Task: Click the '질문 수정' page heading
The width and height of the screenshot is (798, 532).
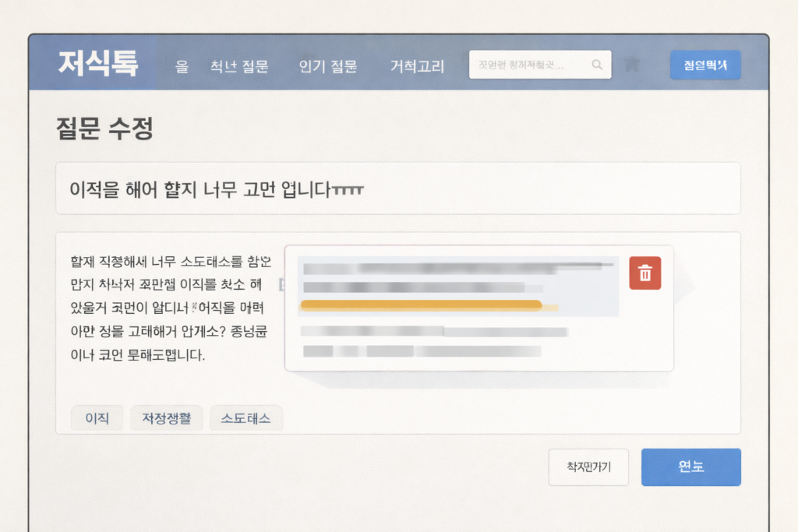Action: click(x=104, y=129)
